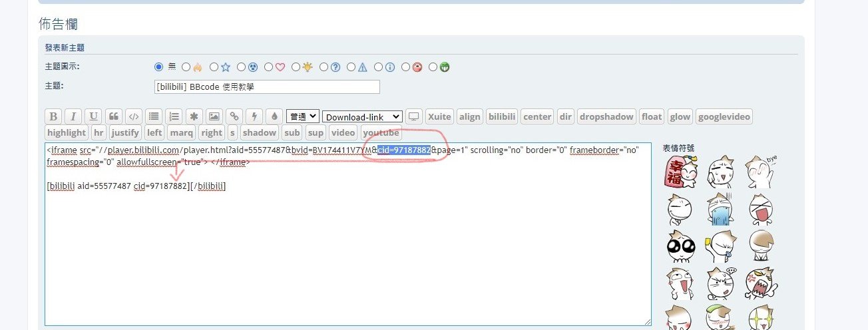This screenshot has width=868, height=330.
Task: Open the Download-link dropdown
Action: [362, 116]
